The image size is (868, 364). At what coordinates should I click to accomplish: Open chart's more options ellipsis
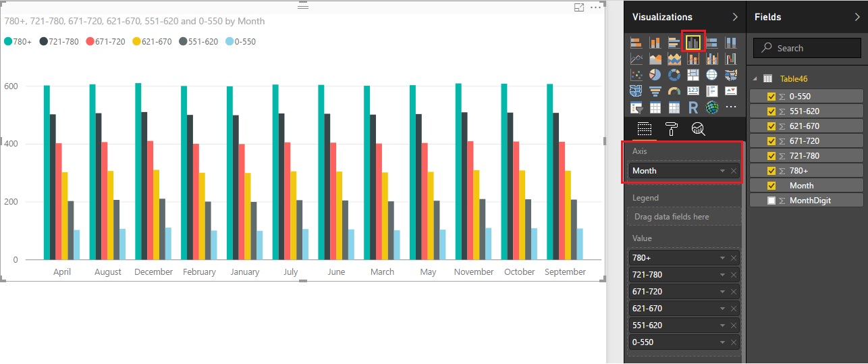(595, 7)
